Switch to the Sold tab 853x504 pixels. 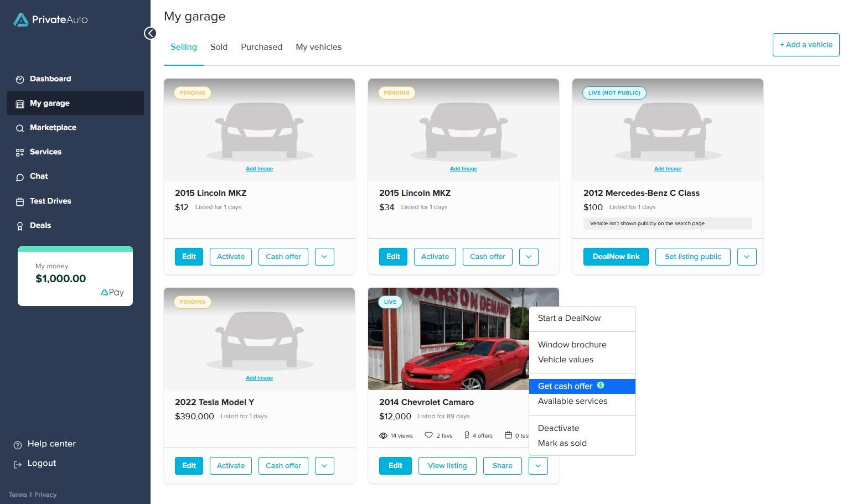point(219,47)
